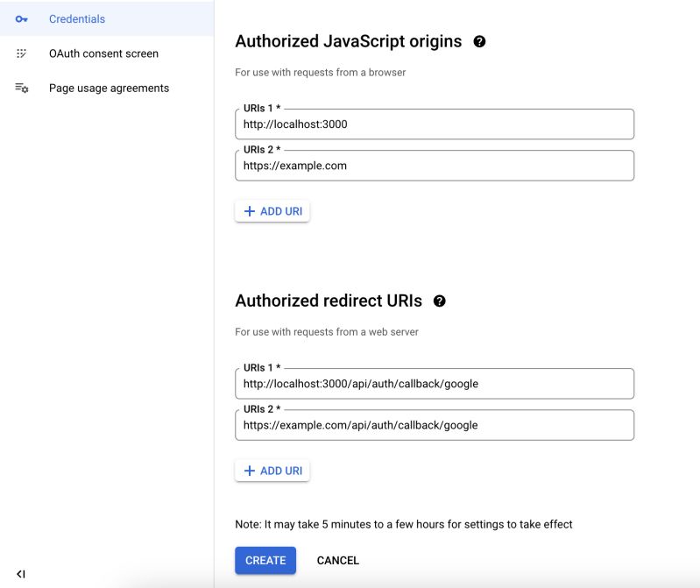Screen dimensions: 700x588
Task: Click the JavaScript origins URIs 1 field
Action: coord(435,124)
